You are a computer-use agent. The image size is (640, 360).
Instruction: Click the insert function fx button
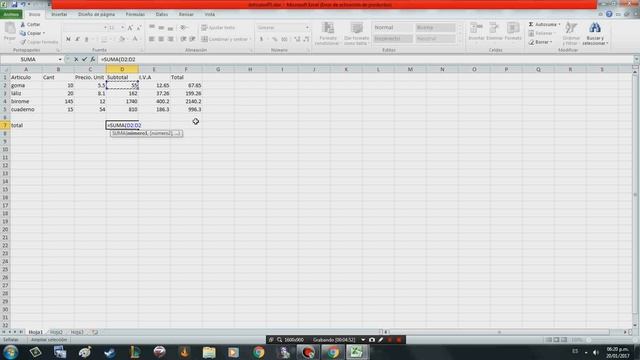93,60
